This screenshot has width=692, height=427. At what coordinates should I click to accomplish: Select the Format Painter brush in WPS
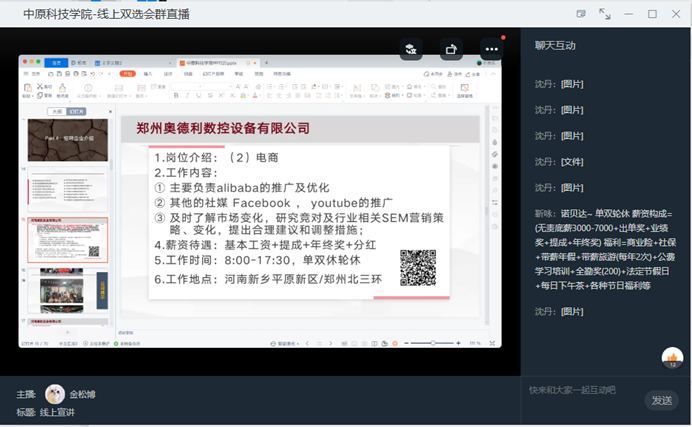click(x=63, y=87)
